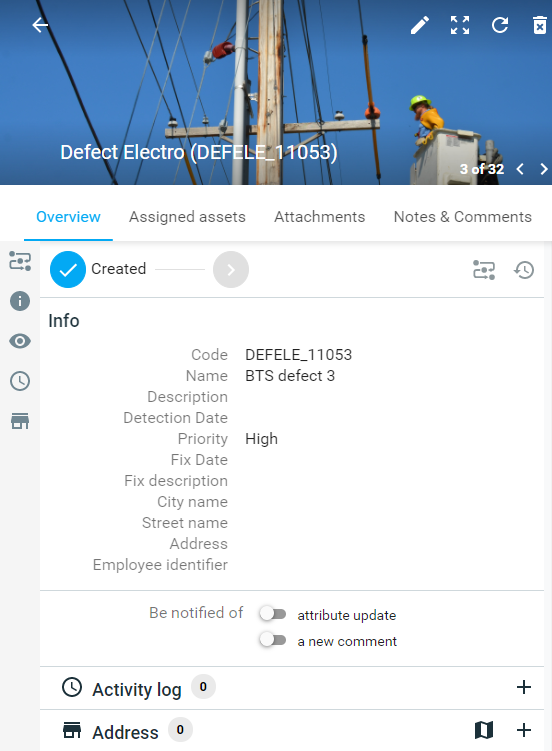Click the workflow icon in status bar
This screenshot has width=552, height=751.
484,270
